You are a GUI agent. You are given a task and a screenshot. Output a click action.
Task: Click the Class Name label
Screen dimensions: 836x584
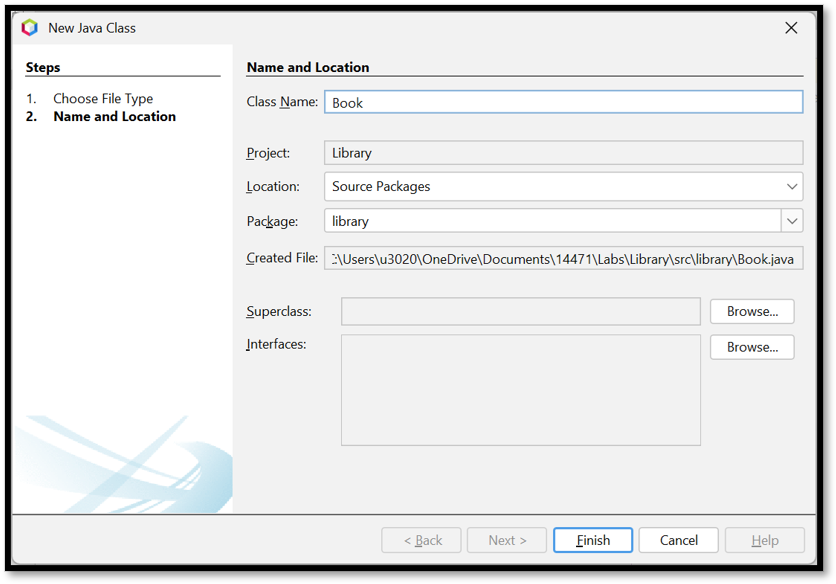coord(282,102)
